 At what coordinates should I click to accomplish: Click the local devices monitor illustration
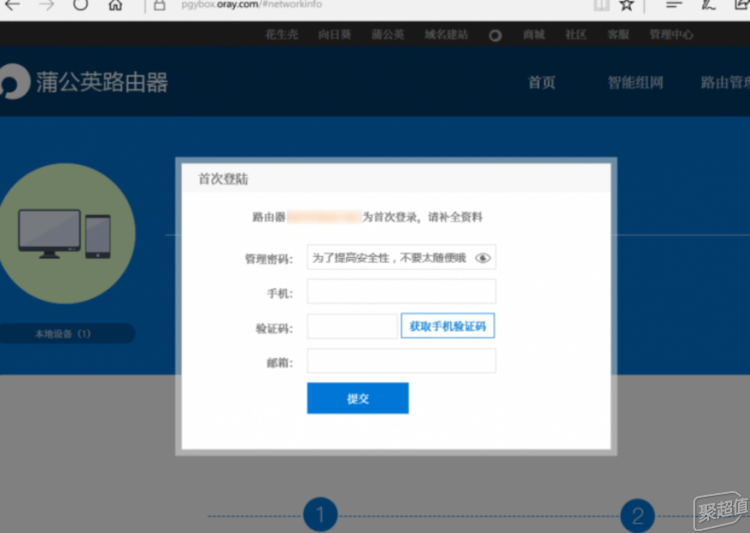coord(64,233)
